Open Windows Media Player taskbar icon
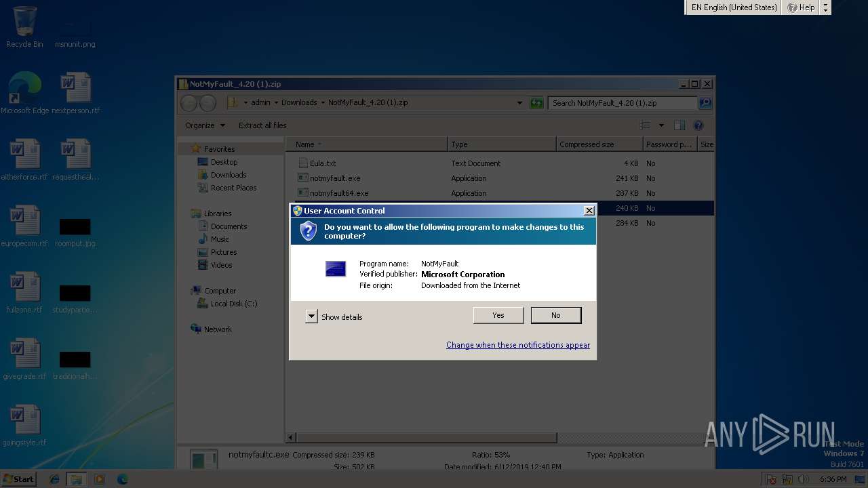 click(100, 479)
